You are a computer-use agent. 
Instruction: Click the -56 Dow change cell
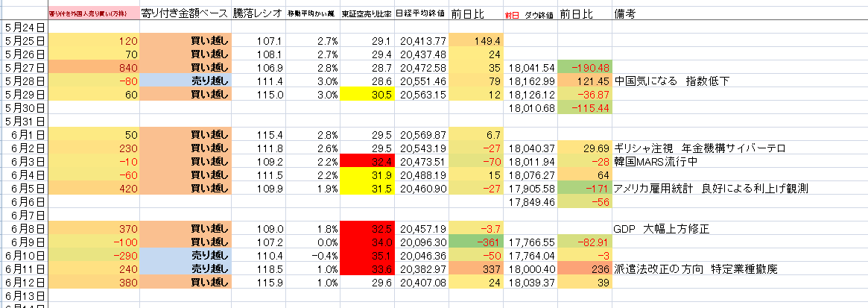click(x=585, y=201)
